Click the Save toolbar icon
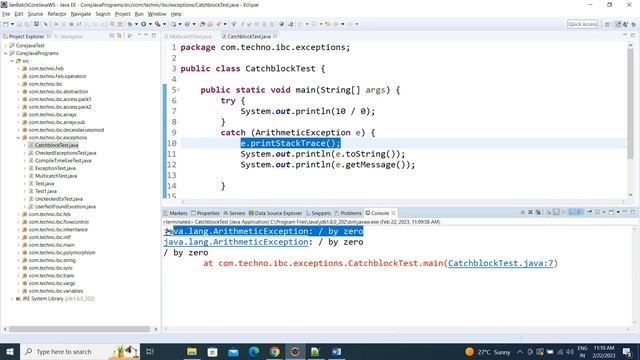The width and height of the screenshot is (640, 360). coord(19,24)
